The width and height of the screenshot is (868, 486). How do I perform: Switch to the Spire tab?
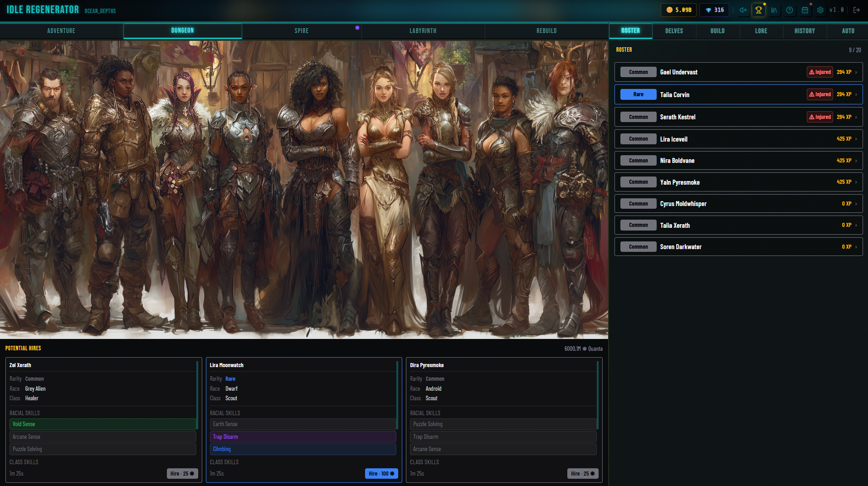tap(302, 31)
